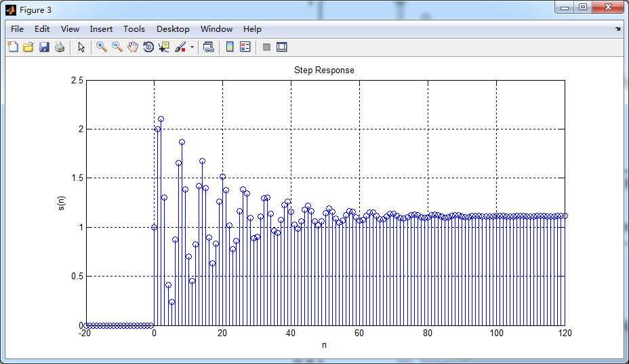Enable the Rotate 3D tool
This screenshot has height=364, width=629.
pyautogui.click(x=148, y=47)
